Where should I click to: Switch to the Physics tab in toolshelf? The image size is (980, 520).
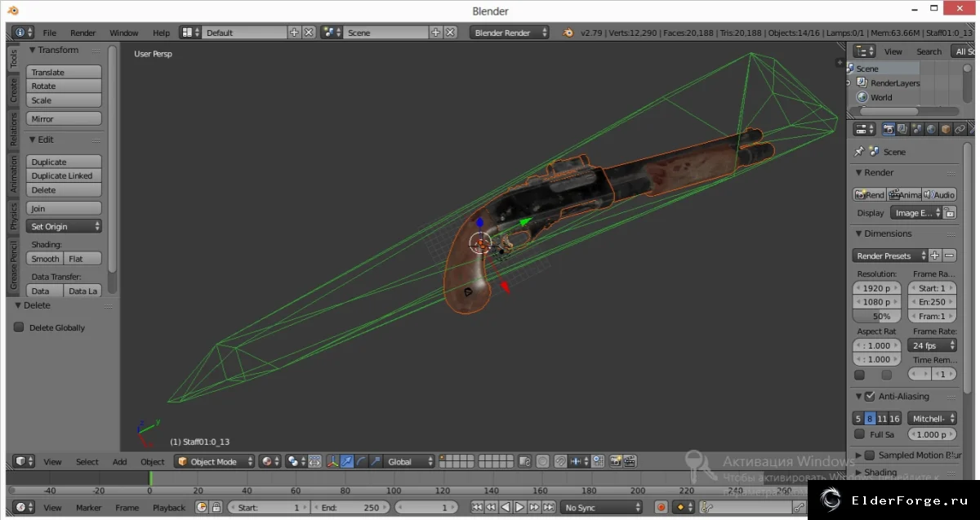click(x=13, y=216)
